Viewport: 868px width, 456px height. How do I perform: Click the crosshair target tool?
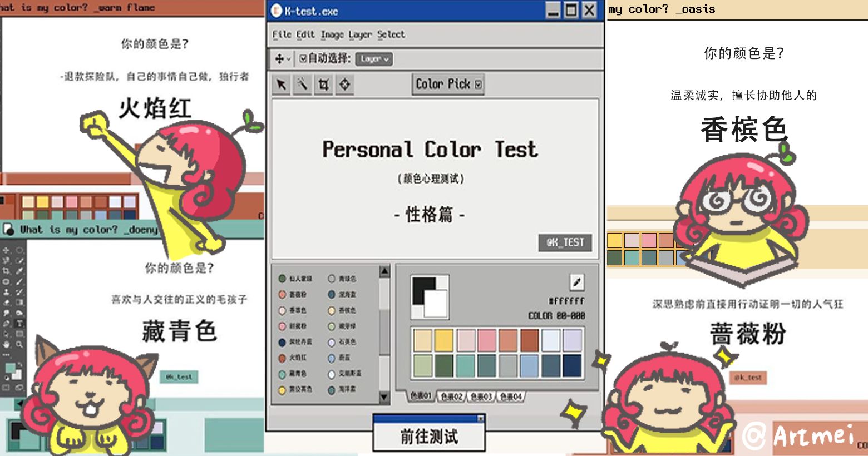(345, 85)
